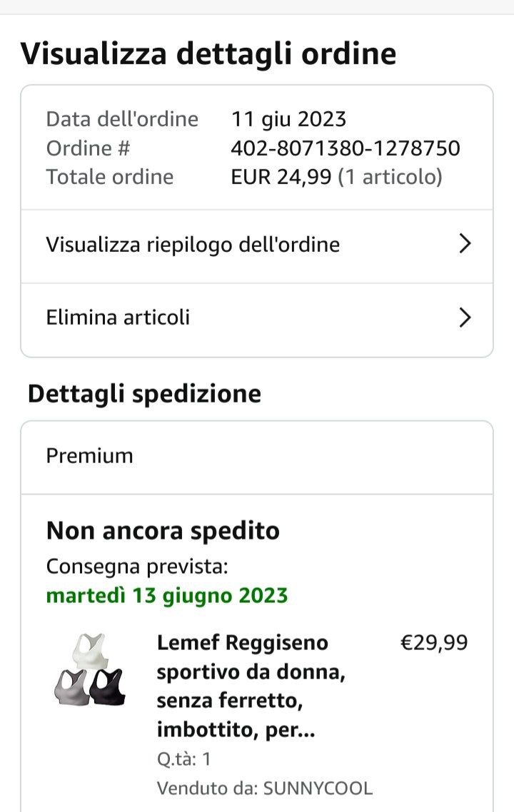Tap the Ordine # label
The image size is (514, 812).
pos(88,148)
